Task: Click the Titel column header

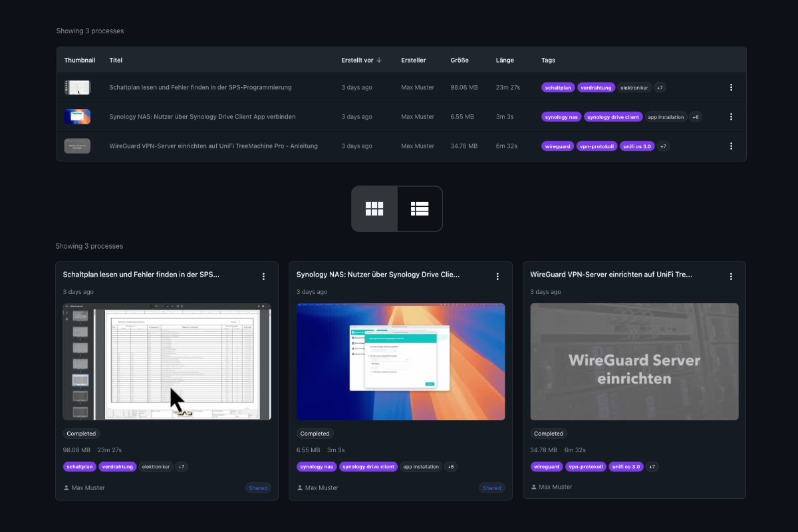Action: 116,60
